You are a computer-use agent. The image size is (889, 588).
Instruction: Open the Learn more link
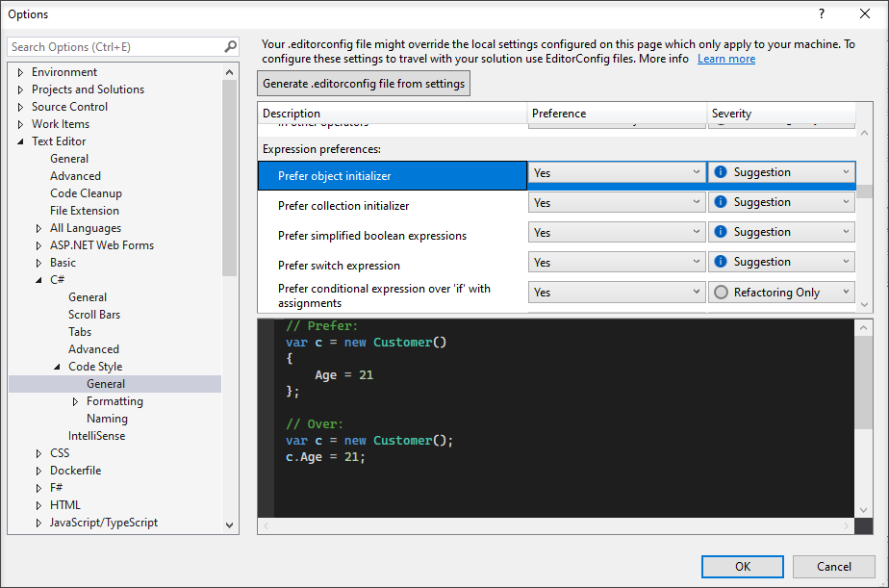(725, 58)
